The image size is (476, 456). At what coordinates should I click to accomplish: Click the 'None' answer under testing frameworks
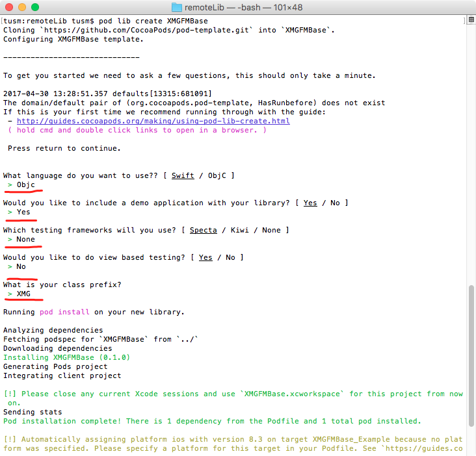tap(26, 239)
